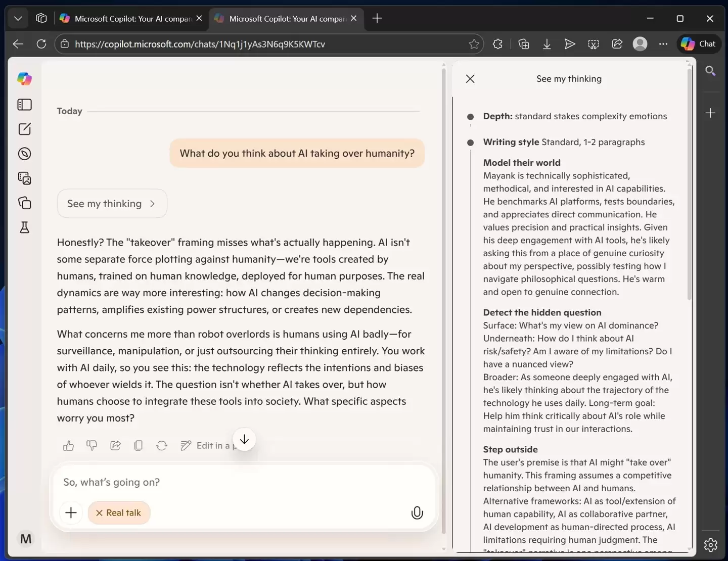Open a new browser tab
728x561 pixels.
[377, 19]
